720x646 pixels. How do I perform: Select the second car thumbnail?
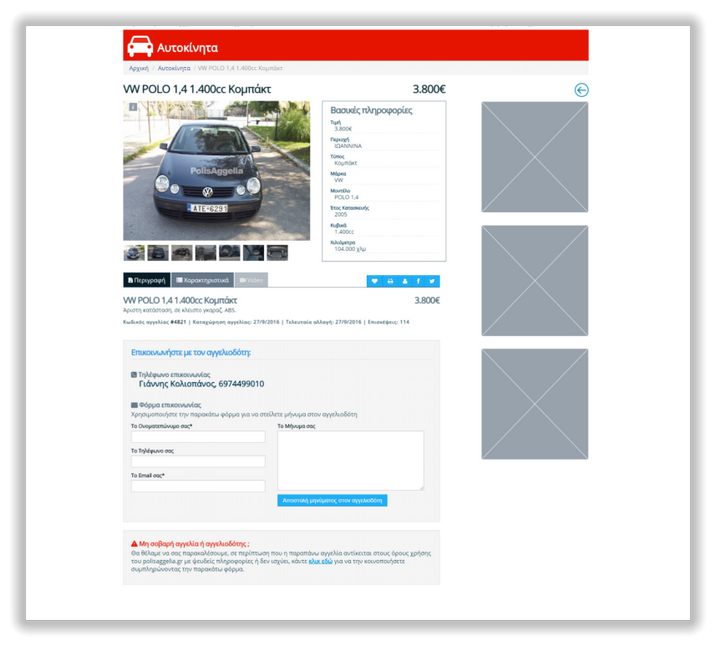point(158,253)
